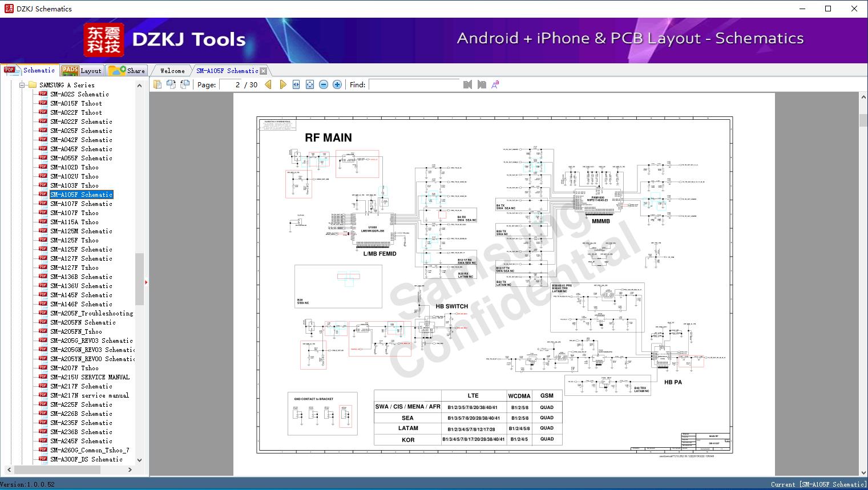This screenshot has width=868, height=490.
Task: Toggle match case search option
Action: click(x=495, y=84)
